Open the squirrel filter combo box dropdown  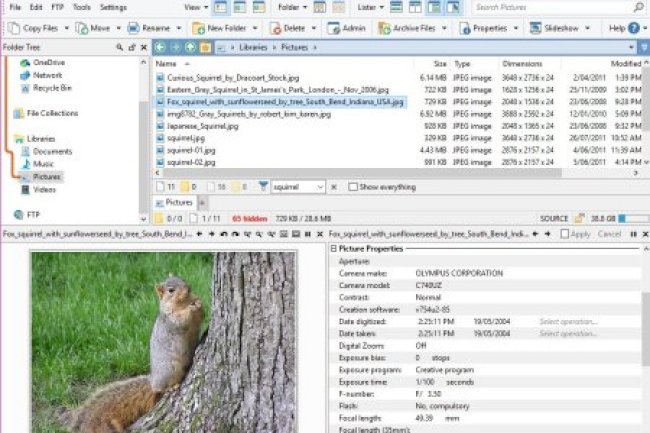coord(320,187)
